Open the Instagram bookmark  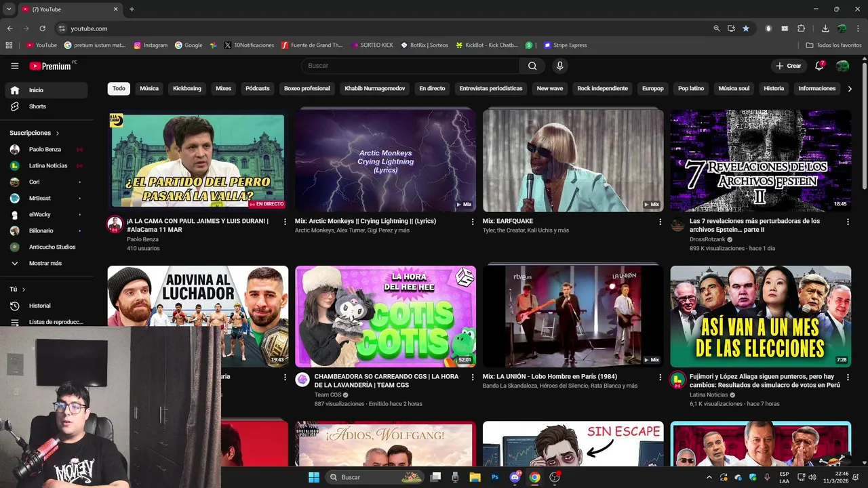151,45
